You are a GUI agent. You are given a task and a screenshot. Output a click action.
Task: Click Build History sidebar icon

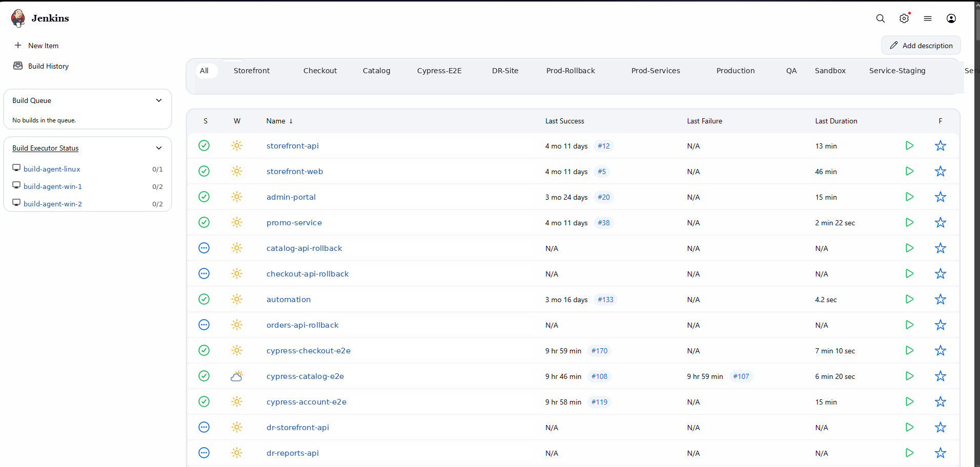tap(18, 66)
